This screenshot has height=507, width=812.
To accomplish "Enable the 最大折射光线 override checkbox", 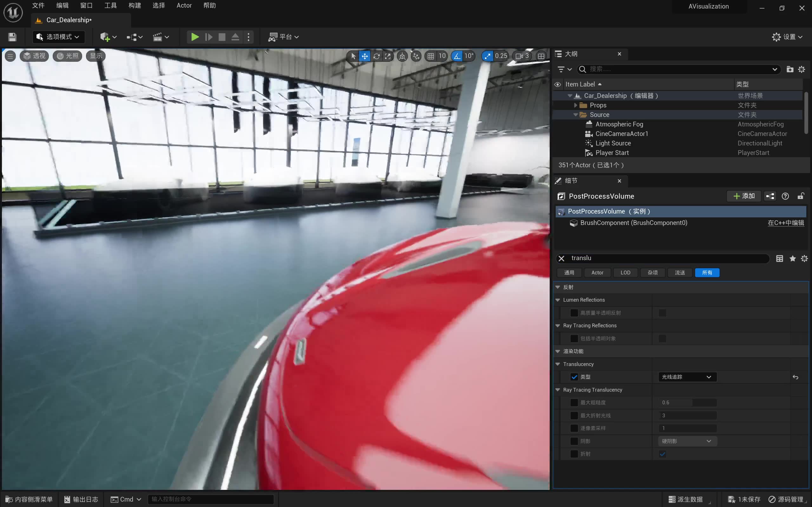I will [x=574, y=415].
